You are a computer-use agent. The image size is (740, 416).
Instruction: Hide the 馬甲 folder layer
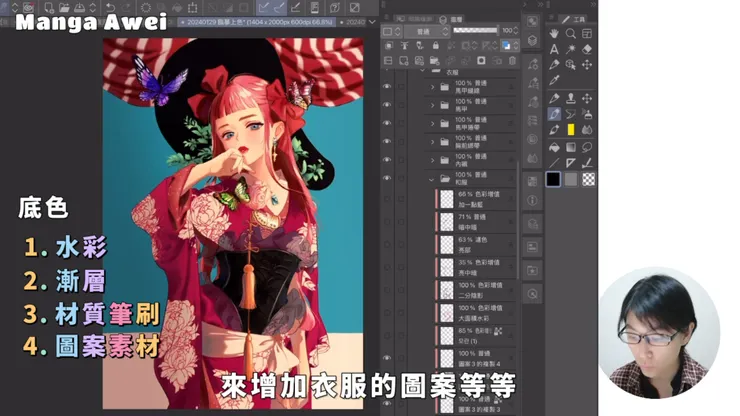pos(387,105)
